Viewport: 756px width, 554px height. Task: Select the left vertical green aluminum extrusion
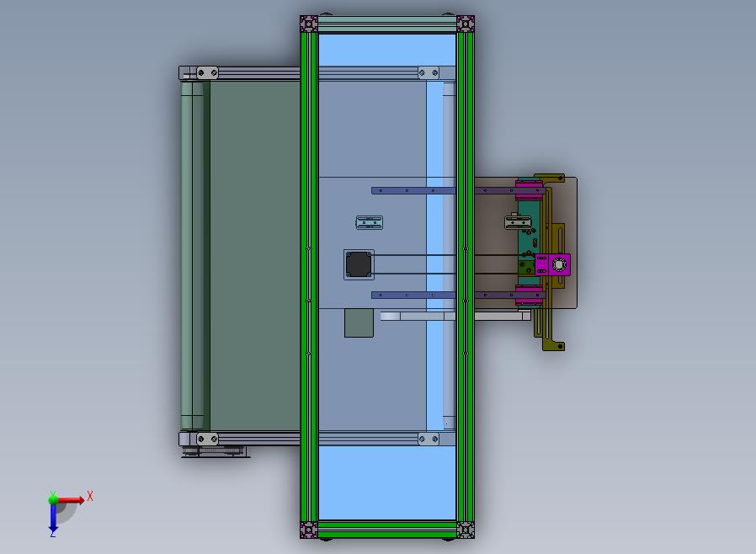click(309, 277)
